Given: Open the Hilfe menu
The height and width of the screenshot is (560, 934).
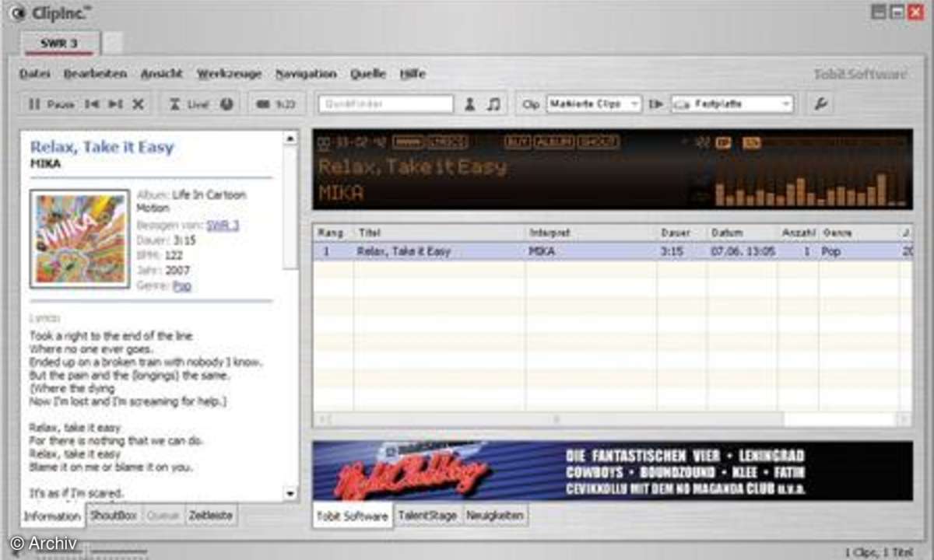Looking at the screenshot, I should (x=413, y=74).
